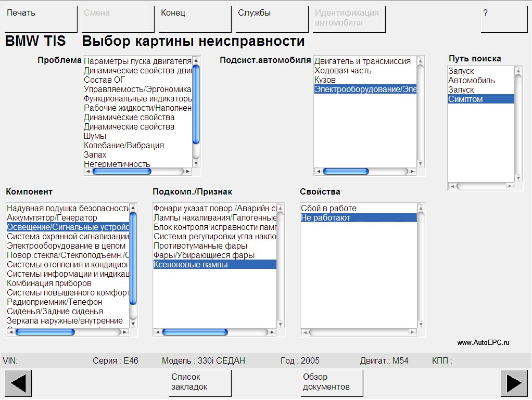Select Управляемость/Эргономика problem
532x400 pixels.
(x=138, y=89)
